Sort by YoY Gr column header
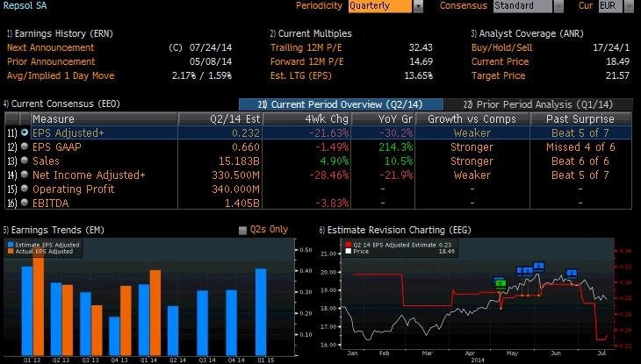The height and width of the screenshot is (364, 641). (383, 119)
